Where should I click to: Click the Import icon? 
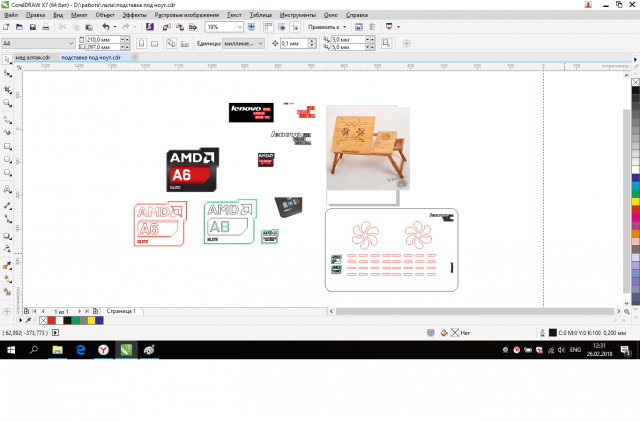(x=167, y=27)
